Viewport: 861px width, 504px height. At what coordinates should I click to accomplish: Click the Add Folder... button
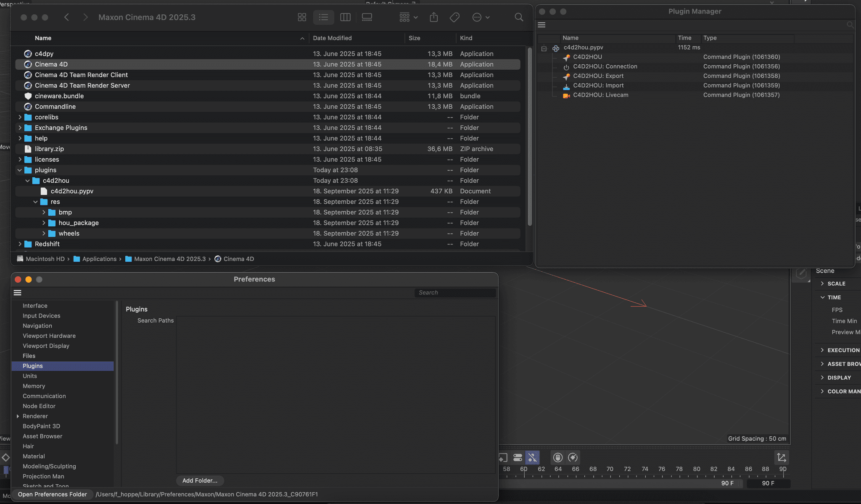tap(200, 480)
